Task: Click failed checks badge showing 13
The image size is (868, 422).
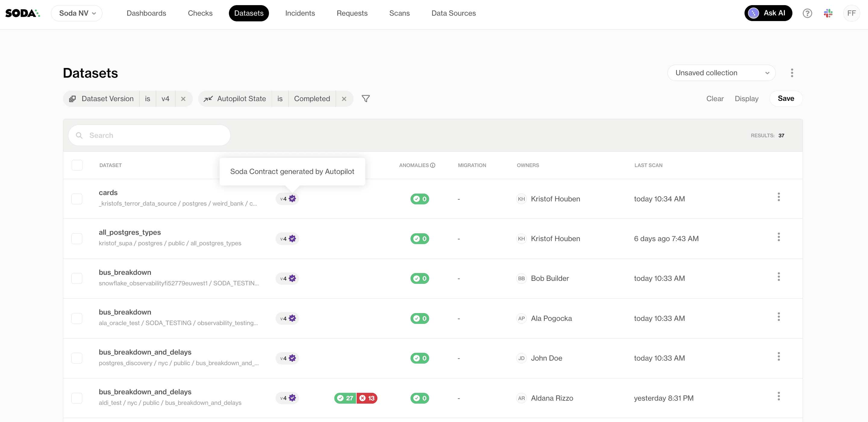Action: click(367, 398)
